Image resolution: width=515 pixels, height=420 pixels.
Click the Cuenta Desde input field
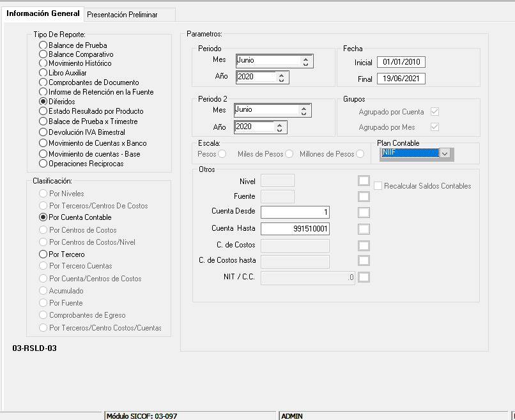(x=295, y=212)
